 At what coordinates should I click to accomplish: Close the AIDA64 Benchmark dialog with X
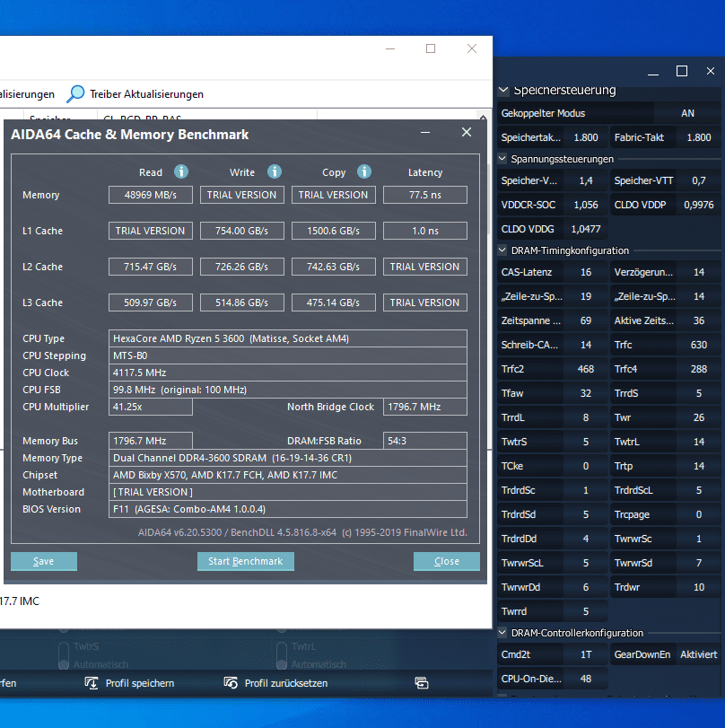(x=467, y=132)
